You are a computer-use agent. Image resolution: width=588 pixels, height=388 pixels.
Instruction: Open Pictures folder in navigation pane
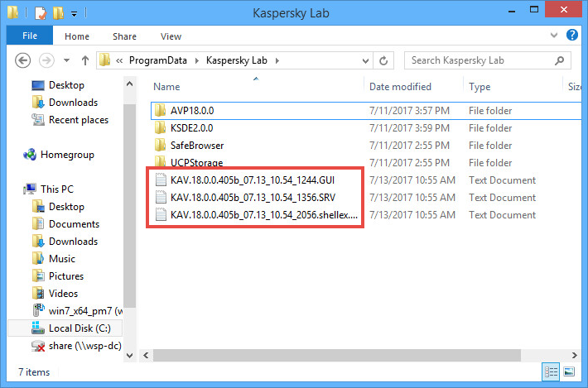pos(66,276)
